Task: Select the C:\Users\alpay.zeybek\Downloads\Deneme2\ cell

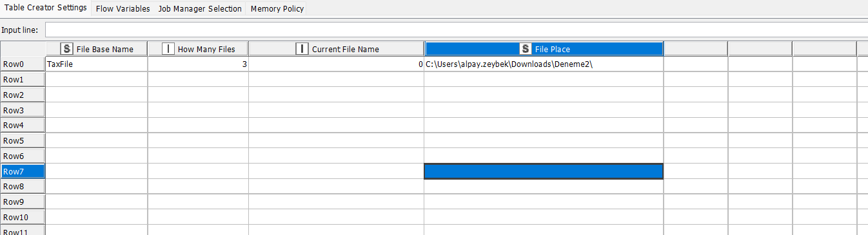Action: click(x=544, y=64)
